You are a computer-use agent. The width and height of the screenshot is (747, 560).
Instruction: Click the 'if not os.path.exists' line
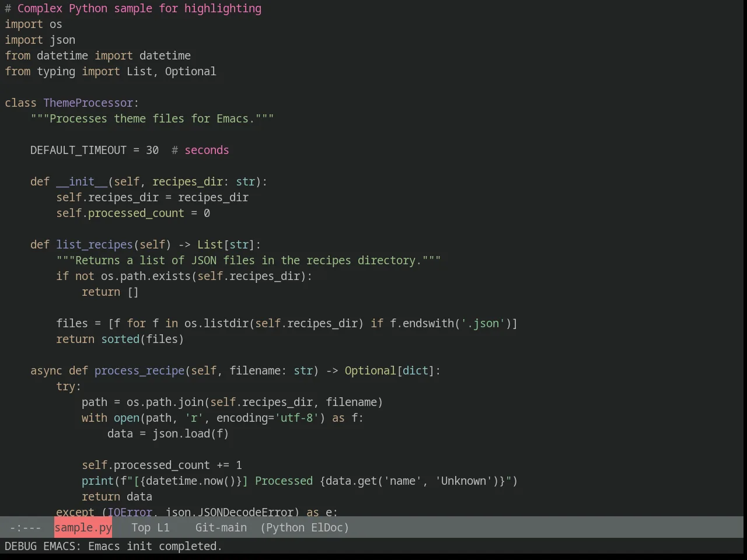pos(184,276)
